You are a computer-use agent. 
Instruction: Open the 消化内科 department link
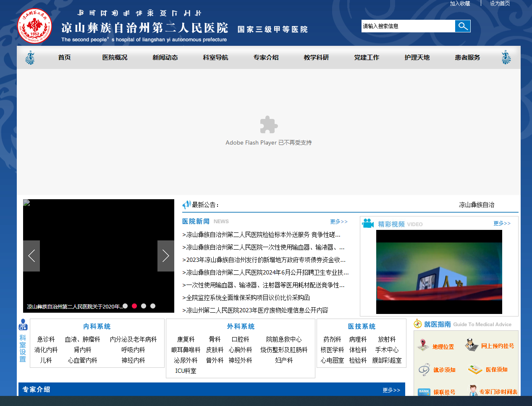46,350
